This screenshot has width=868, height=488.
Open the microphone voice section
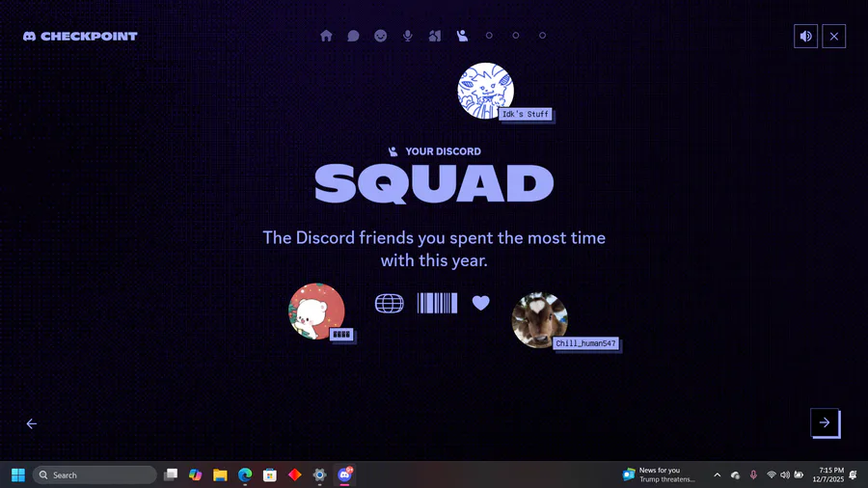[x=407, y=36]
